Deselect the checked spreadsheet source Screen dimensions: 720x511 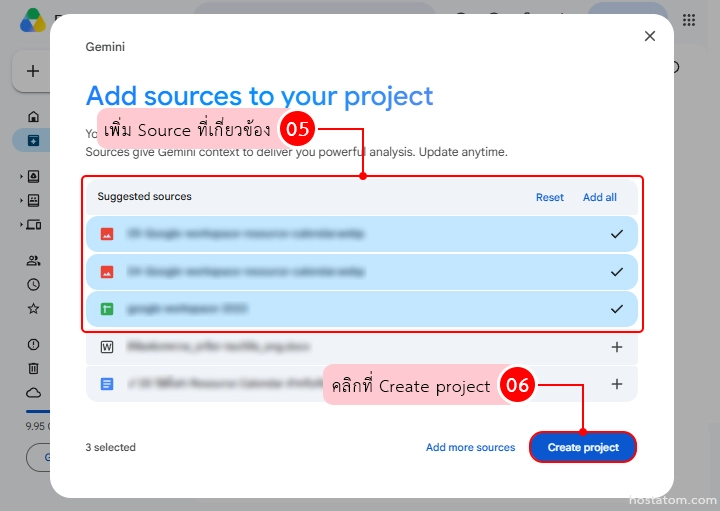tap(617, 309)
